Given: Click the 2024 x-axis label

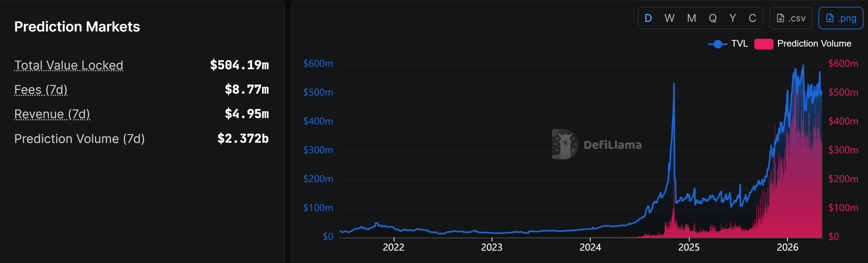Looking at the screenshot, I should click(590, 247).
